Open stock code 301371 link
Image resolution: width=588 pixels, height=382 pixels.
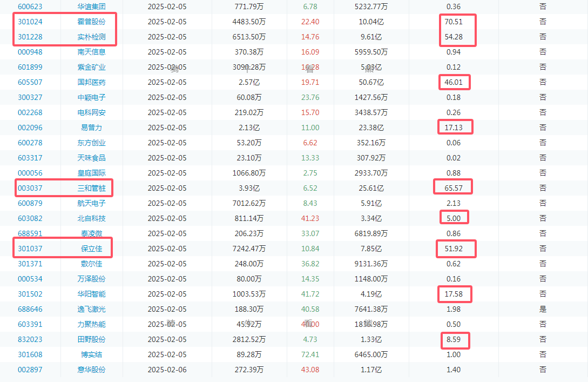[x=30, y=264]
